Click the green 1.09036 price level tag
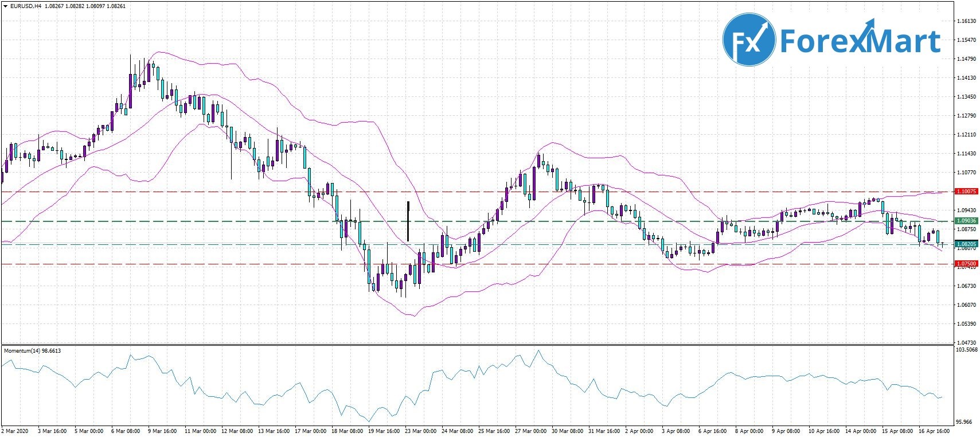This screenshot has width=980, height=437. [x=966, y=221]
